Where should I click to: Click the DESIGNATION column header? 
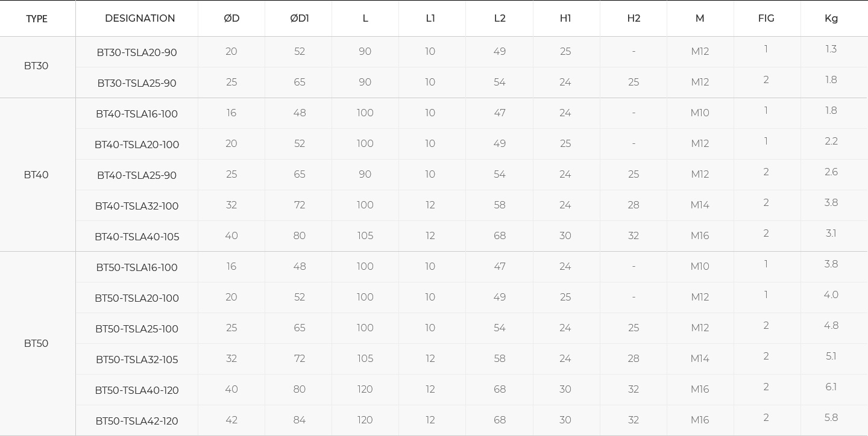(x=140, y=18)
